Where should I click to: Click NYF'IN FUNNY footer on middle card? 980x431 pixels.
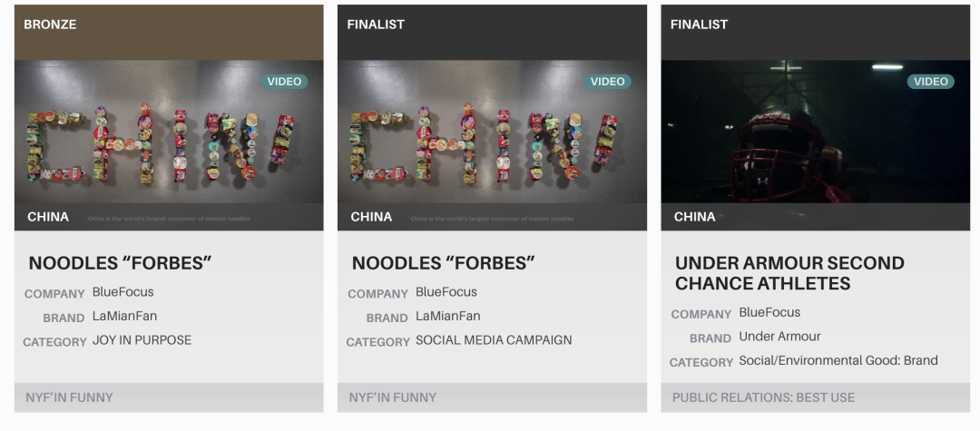(x=393, y=397)
